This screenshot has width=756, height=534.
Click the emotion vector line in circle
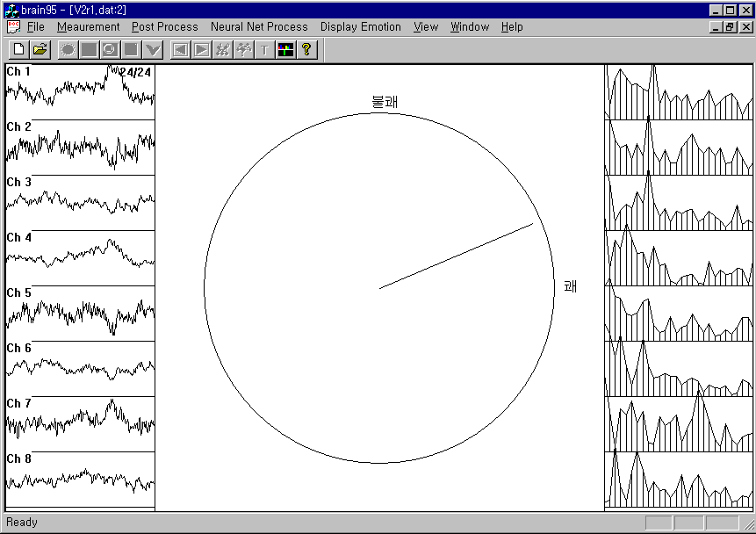tap(456, 256)
